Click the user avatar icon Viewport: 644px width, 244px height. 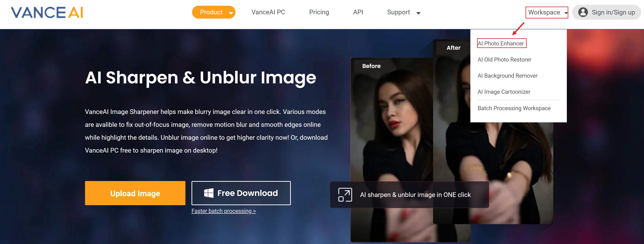583,12
